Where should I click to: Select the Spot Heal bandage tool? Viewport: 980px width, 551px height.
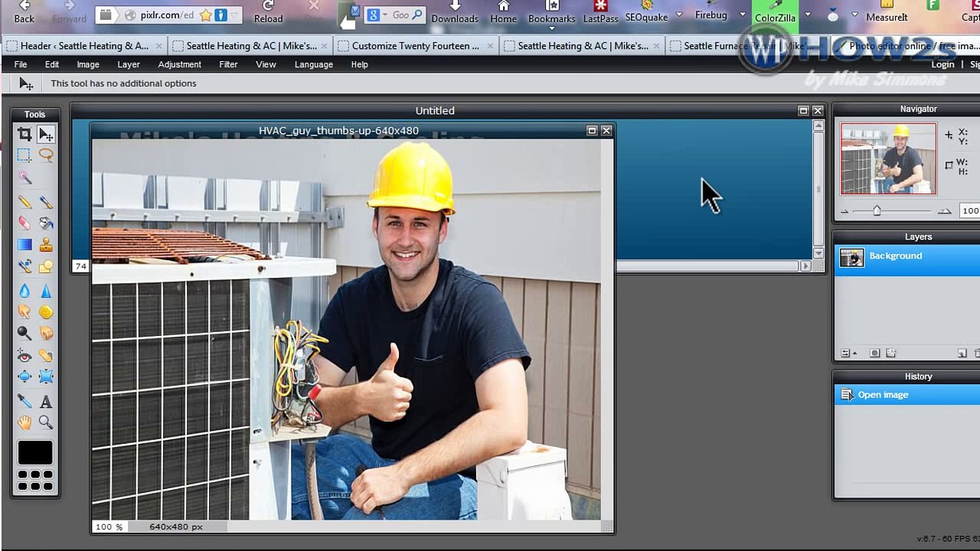(x=46, y=356)
